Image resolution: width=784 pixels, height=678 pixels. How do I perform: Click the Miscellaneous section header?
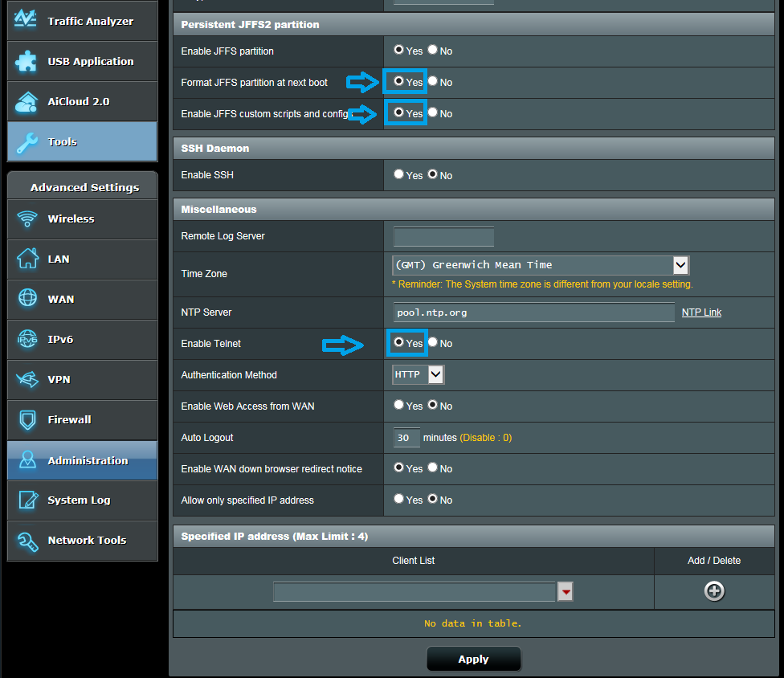tap(473, 209)
